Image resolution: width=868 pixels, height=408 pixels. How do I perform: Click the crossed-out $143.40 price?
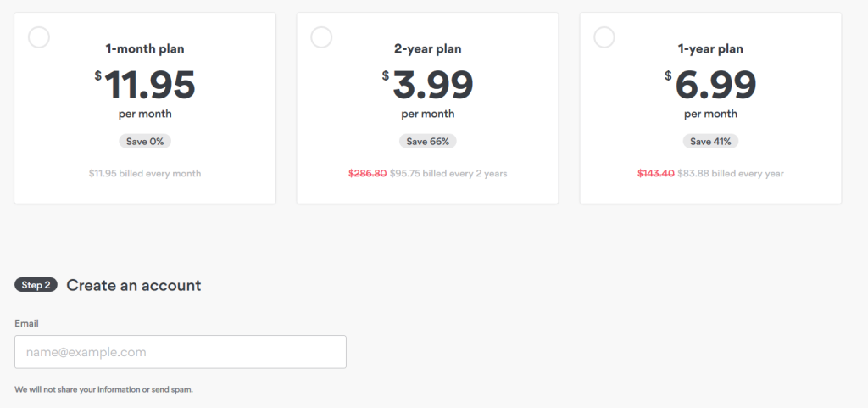656,173
